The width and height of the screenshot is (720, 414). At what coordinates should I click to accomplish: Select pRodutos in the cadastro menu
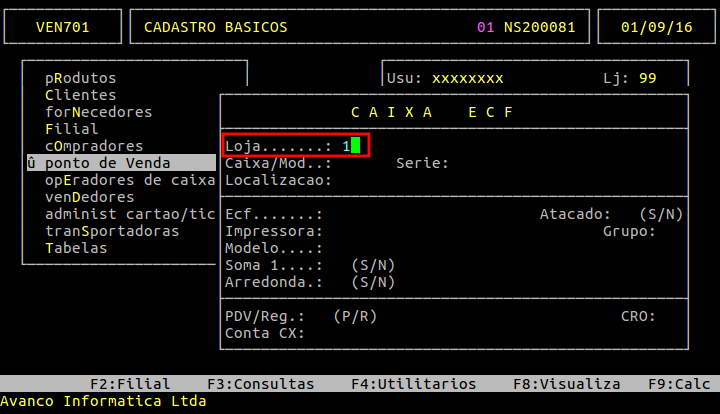pyautogui.click(x=80, y=78)
